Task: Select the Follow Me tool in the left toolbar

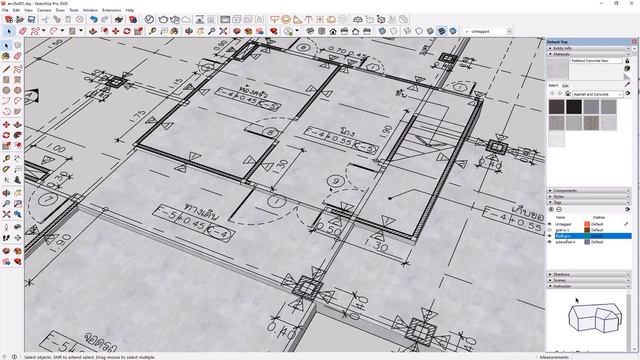Action: tap(17, 135)
